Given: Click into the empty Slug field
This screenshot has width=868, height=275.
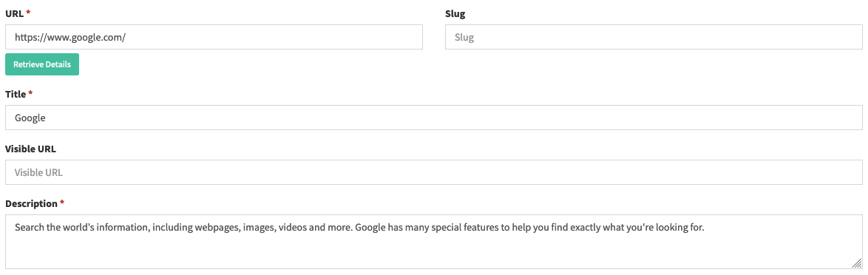Looking at the screenshot, I should pyautogui.click(x=654, y=37).
